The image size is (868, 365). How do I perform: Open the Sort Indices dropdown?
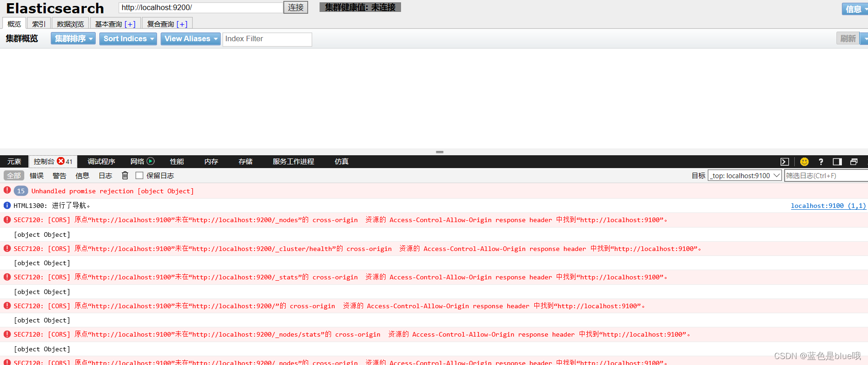(x=128, y=39)
